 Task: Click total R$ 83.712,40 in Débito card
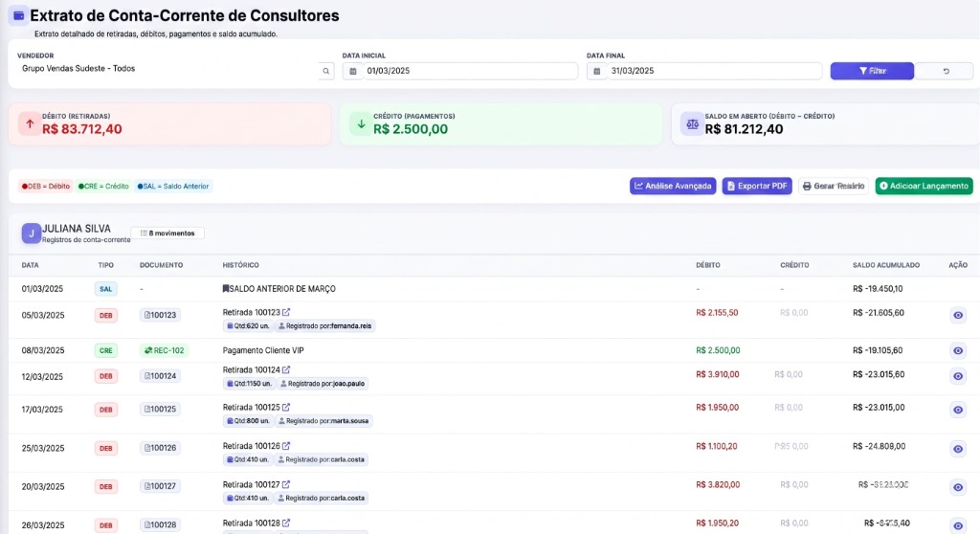(82, 129)
